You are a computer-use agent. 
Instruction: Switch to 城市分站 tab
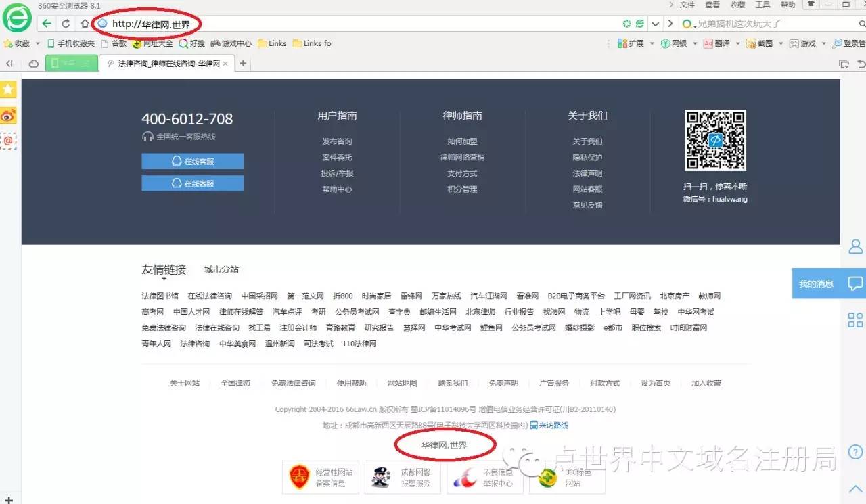point(221,269)
